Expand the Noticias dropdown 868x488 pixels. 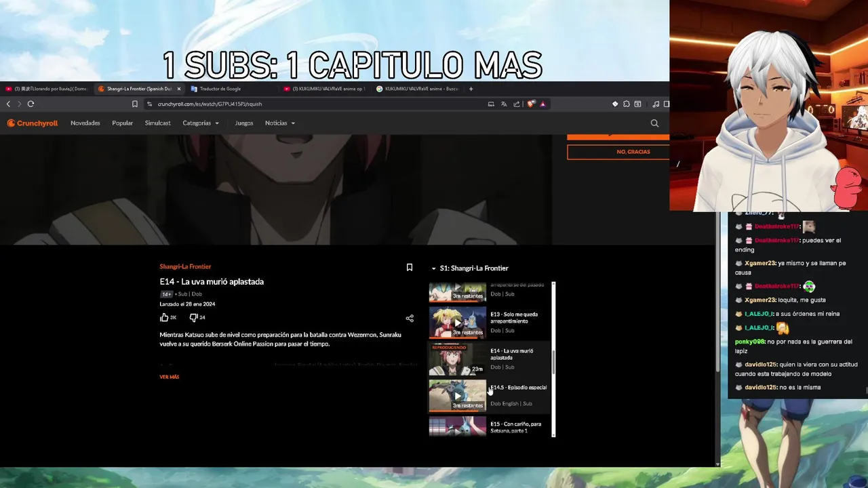pyautogui.click(x=280, y=123)
